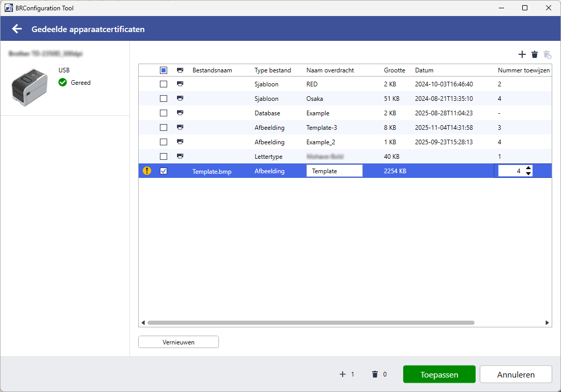Click the Vernieuwen button
561x392 pixels.
(x=179, y=342)
